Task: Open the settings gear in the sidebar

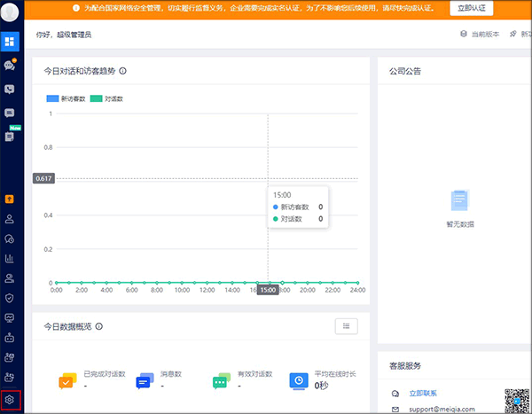Action: tap(10, 400)
